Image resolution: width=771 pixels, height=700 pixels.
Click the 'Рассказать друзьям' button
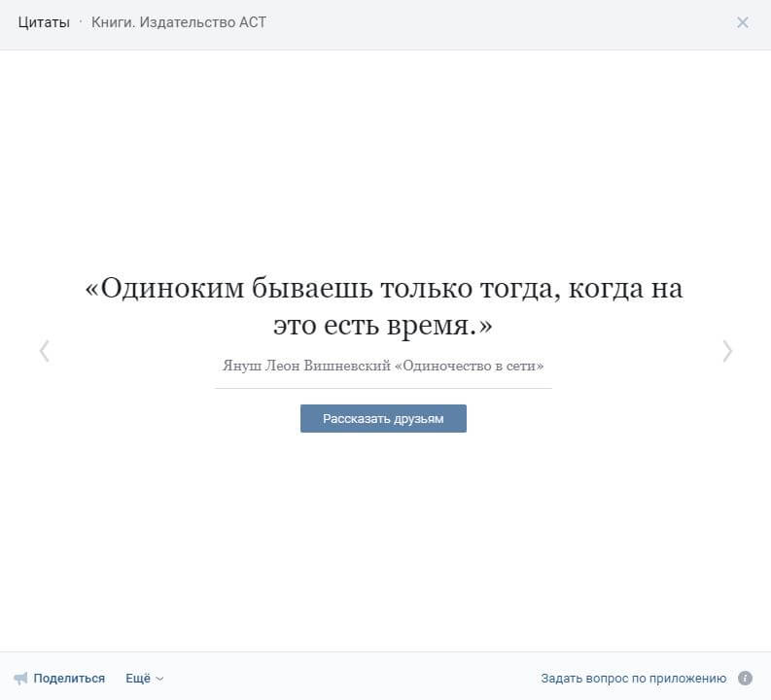click(383, 418)
